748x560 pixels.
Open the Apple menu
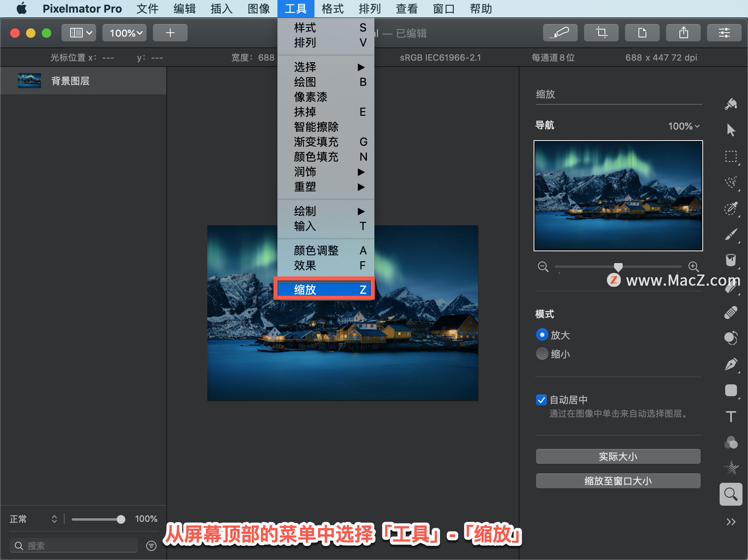(x=22, y=9)
